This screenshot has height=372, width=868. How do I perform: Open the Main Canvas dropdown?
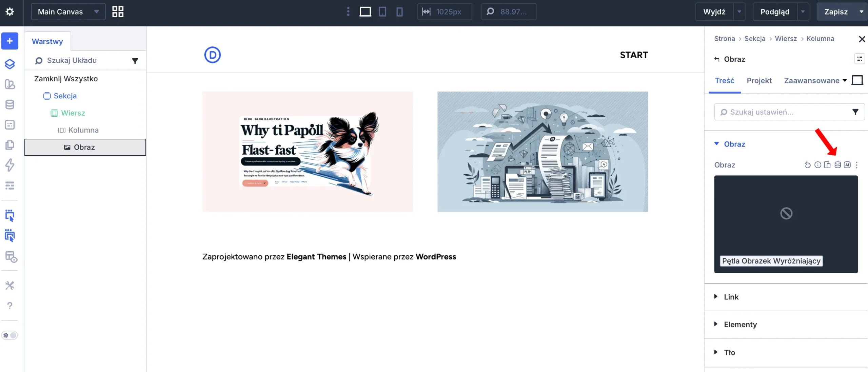68,12
